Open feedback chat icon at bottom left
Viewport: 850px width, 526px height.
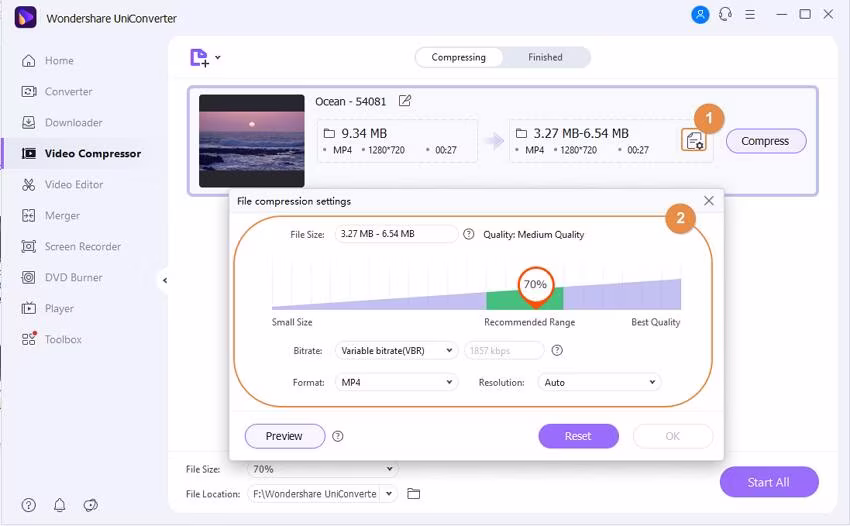[x=91, y=505]
